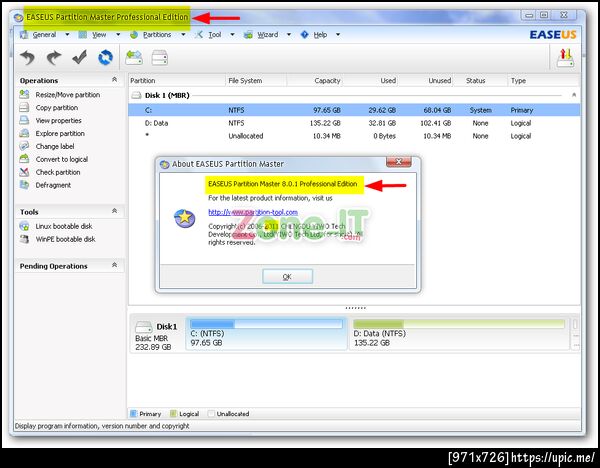Image resolution: width=600 pixels, height=468 pixels.
Task: Click the Primary legend color swatch
Action: coord(134,414)
